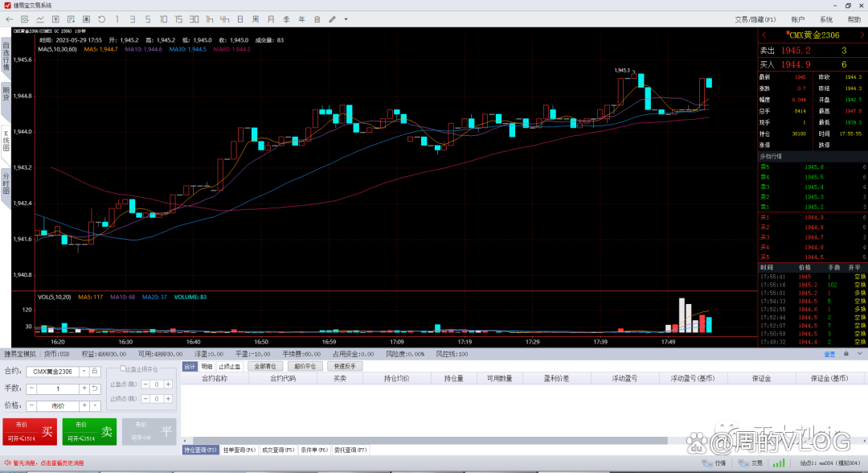
Task: Open 账户 menu
Action: 798,19
